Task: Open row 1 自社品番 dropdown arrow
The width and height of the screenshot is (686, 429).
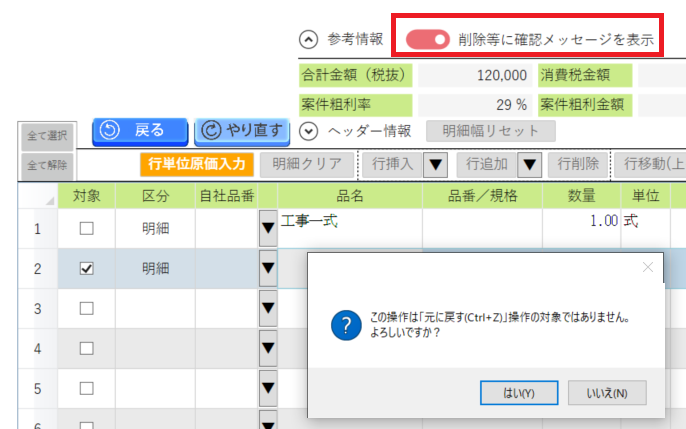Action: pos(268,228)
